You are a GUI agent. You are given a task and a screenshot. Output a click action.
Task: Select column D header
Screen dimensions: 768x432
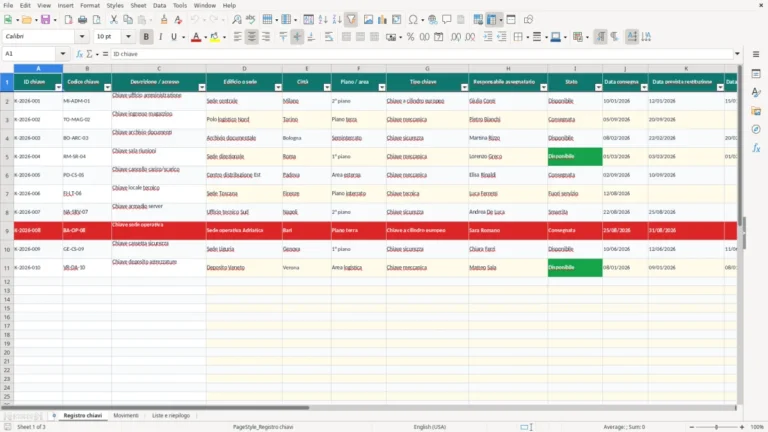tap(244, 69)
